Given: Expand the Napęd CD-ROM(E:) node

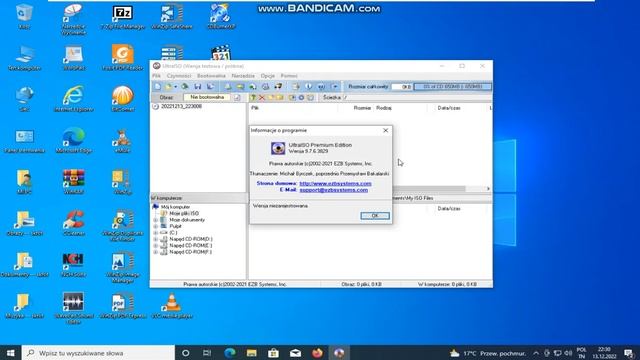Looking at the screenshot, I should pos(156,246).
